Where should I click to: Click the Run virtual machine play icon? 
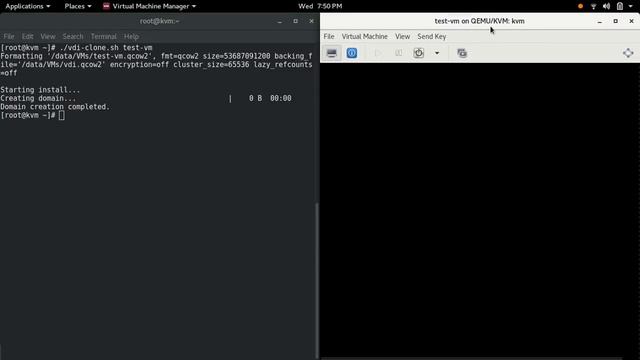tap(378, 53)
